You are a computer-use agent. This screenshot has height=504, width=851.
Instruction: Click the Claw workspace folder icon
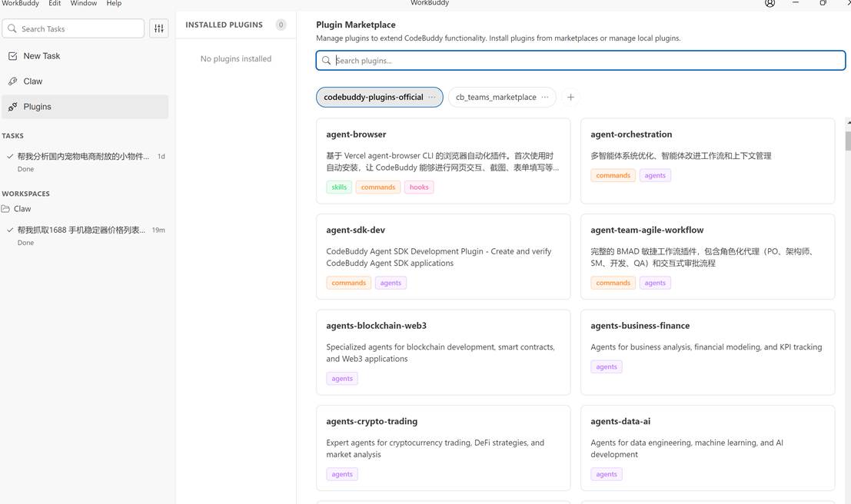[x=5, y=209]
